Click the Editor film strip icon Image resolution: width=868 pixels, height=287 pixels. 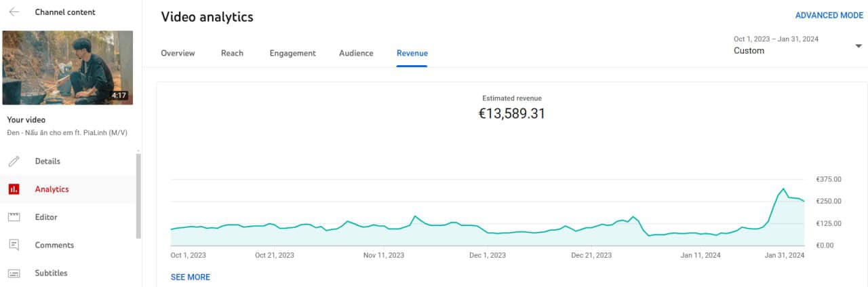pyautogui.click(x=14, y=217)
